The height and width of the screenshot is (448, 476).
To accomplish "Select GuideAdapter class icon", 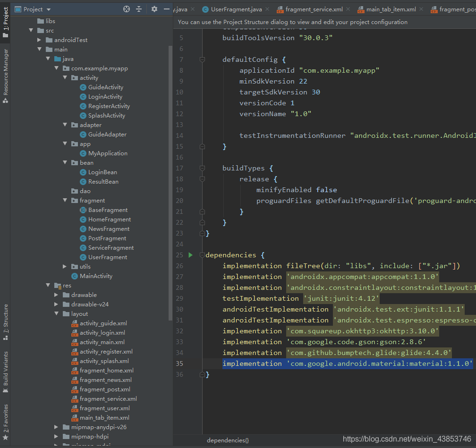I will click(83, 135).
